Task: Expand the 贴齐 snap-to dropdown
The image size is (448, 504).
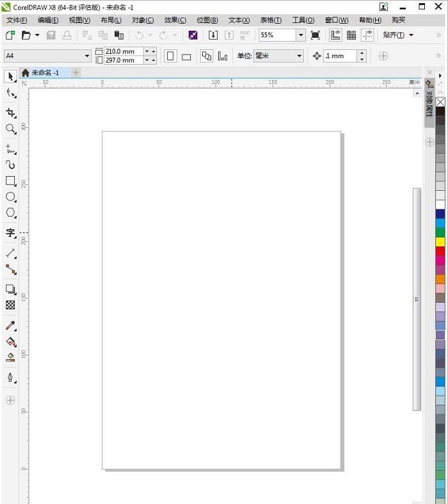Action: (x=412, y=35)
